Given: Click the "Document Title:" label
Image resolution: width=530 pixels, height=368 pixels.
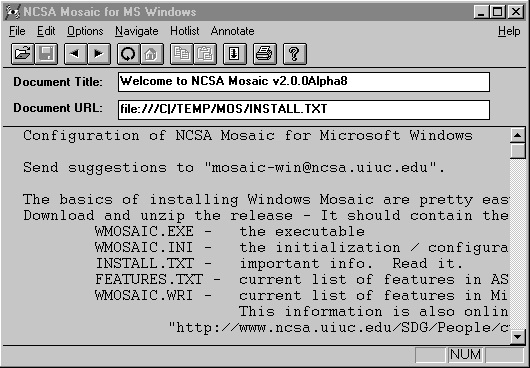Looking at the screenshot, I should (x=58, y=82).
